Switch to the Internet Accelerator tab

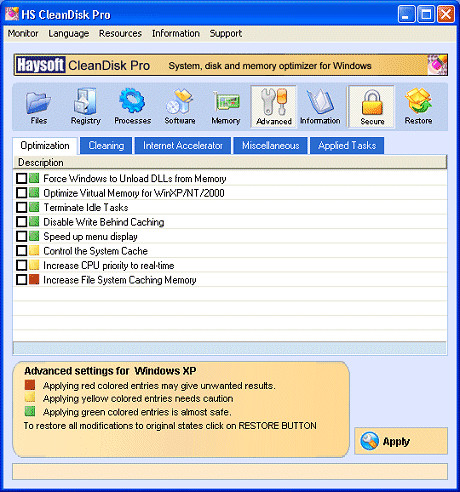coord(183,146)
